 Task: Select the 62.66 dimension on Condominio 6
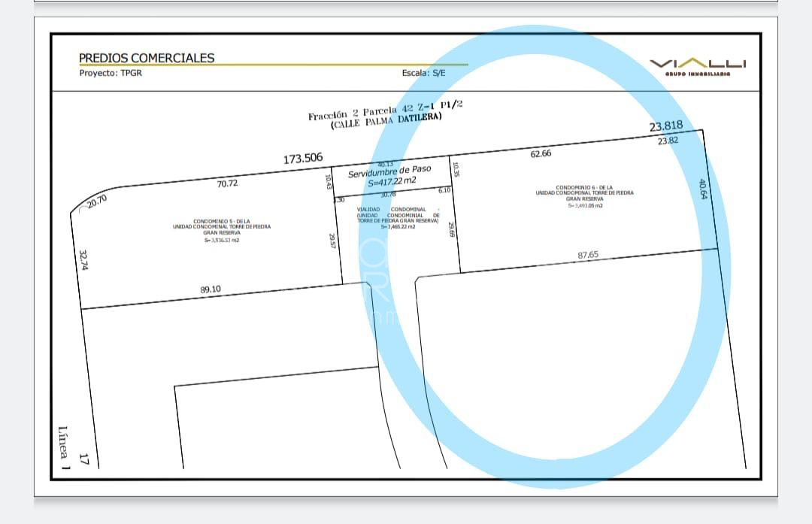[x=541, y=153]
